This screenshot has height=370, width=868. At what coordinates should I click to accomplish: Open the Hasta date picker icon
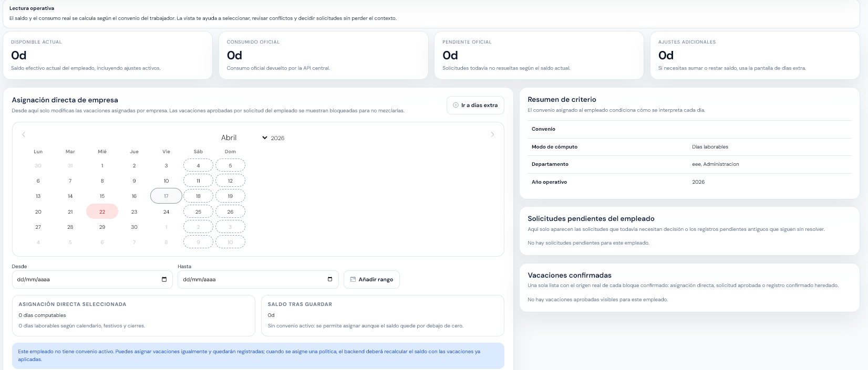pyautogui.click(x=330, y=279)
